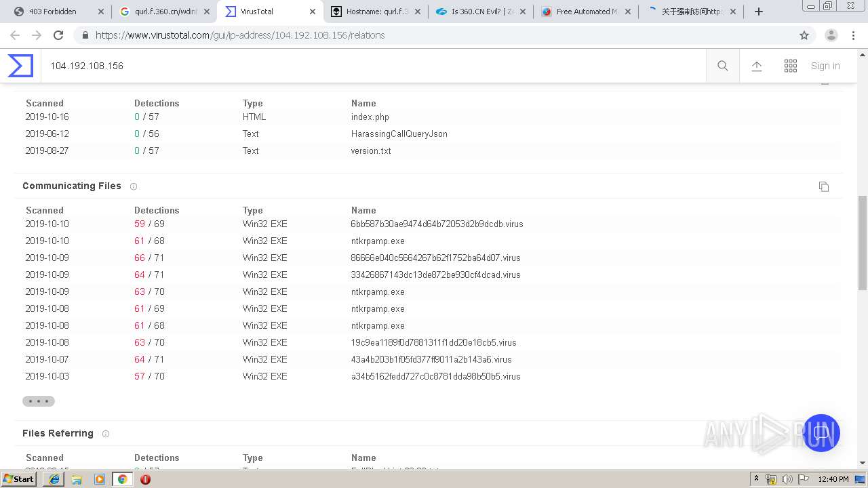Image resolution: width=868 pixels, height=488 pixels.
Task: Click the network tray icon
Action: [771, 479]
